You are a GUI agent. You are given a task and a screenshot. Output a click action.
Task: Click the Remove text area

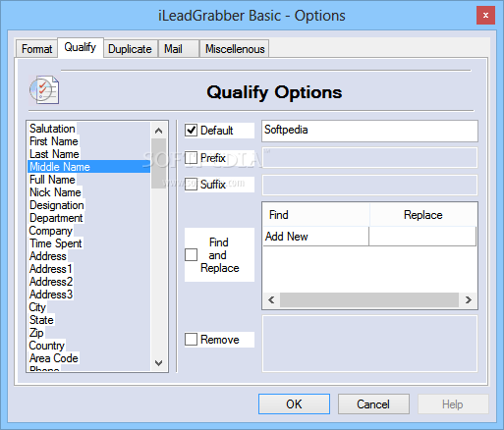tap(369, 344)
